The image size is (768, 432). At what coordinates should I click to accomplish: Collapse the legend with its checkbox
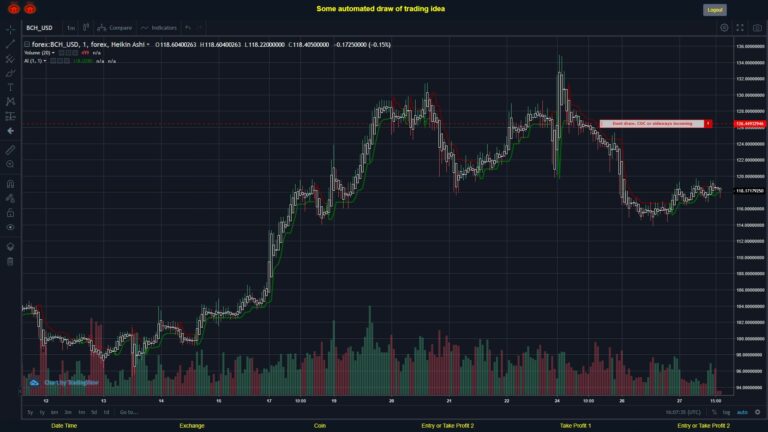[27, 45]
